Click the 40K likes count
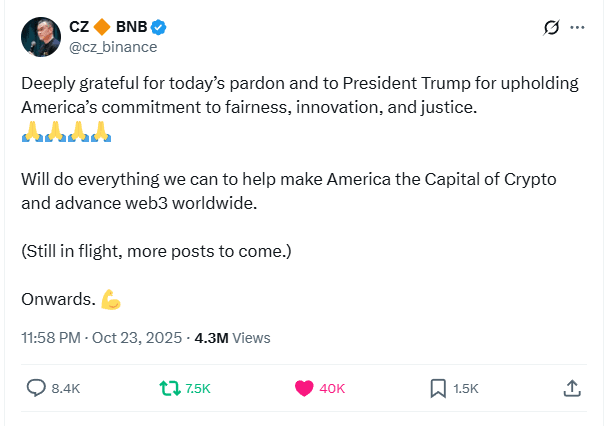This screenshot has height=426, width=609. [332, 388]
